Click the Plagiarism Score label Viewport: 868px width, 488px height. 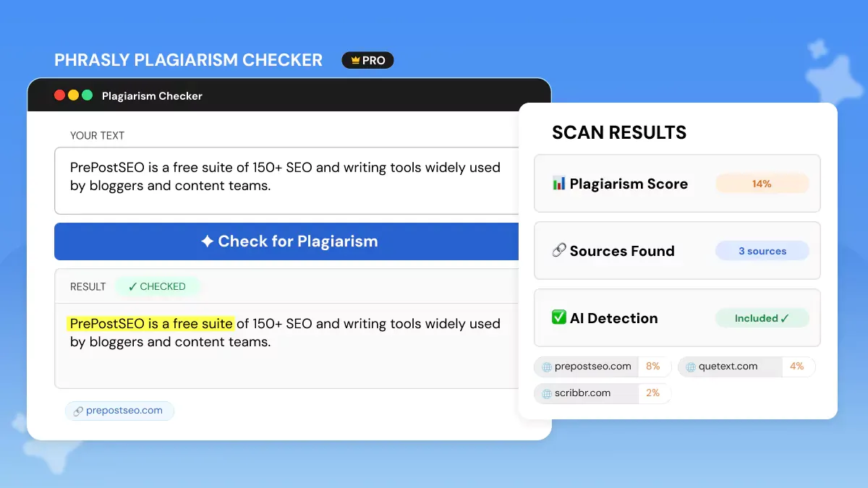[x=629, y=184]
